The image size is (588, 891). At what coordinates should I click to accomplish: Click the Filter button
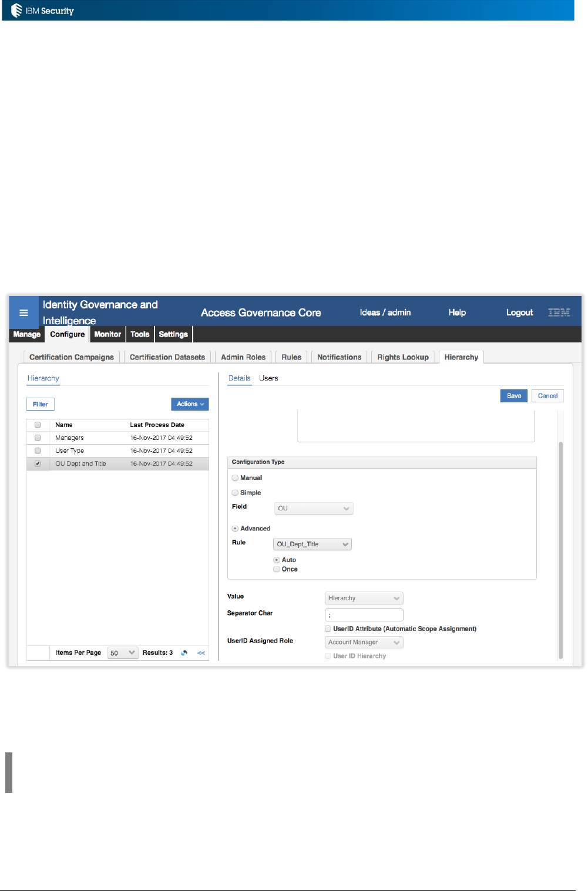(x=41, y=404)
